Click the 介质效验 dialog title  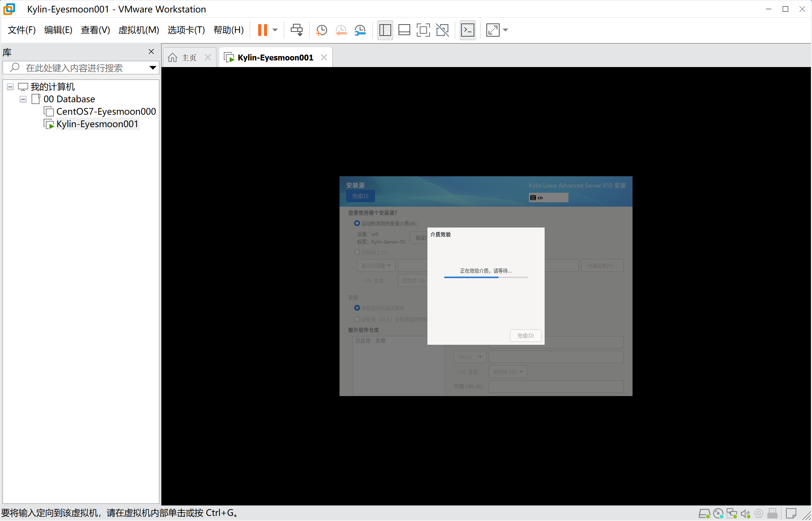point(440,234)
